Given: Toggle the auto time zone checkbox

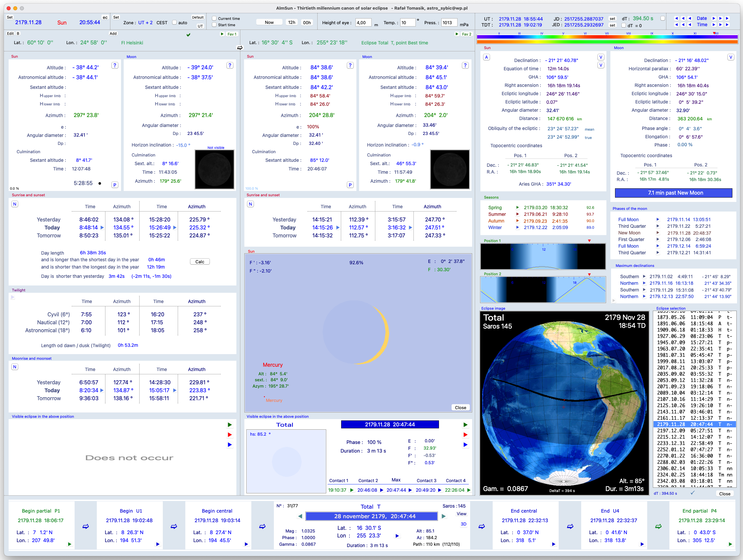Looking at the screenshot, I should 174,23.
